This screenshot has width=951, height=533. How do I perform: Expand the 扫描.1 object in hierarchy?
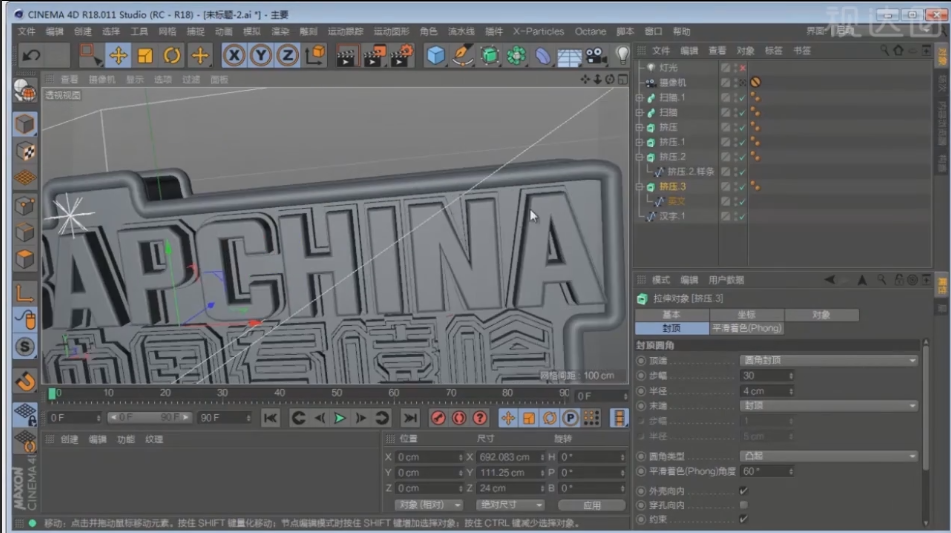[639, 98]
